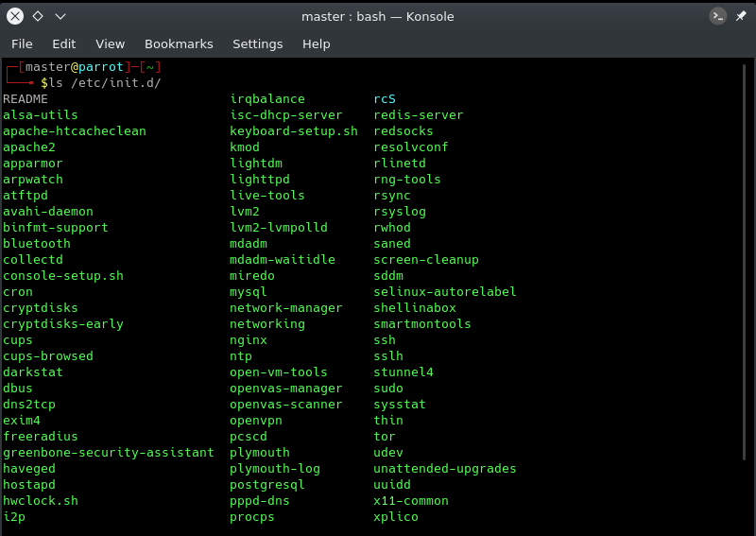
Task: Click the downward chevron in title bar
Action: [x=60, y=16]
